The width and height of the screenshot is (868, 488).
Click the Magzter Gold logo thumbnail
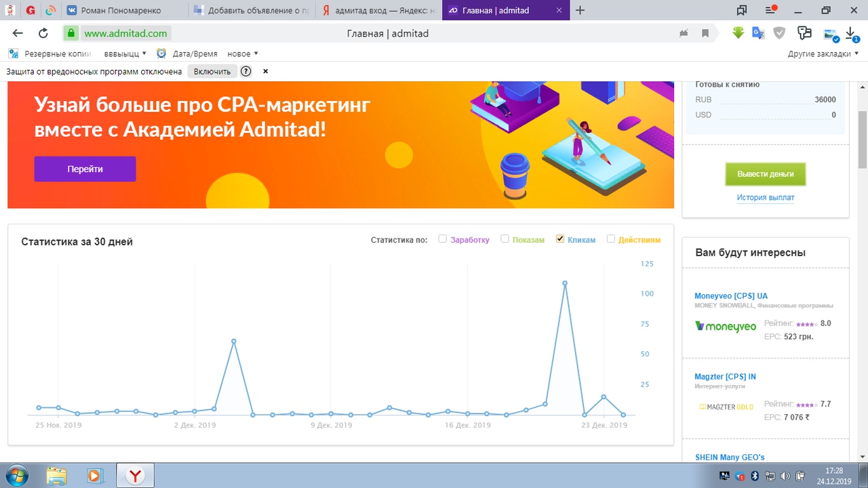tap(726, 407)
